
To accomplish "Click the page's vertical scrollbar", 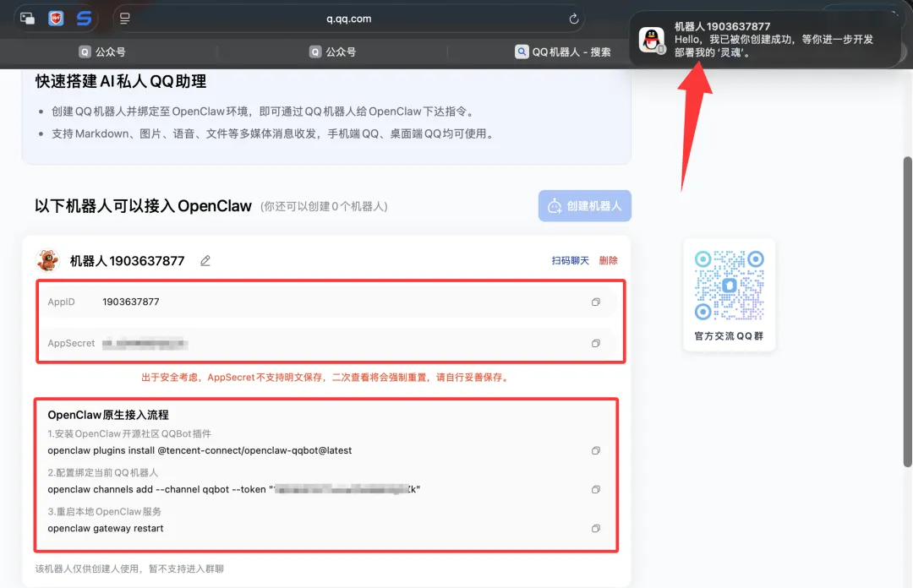I will click(x=907, y=312).
